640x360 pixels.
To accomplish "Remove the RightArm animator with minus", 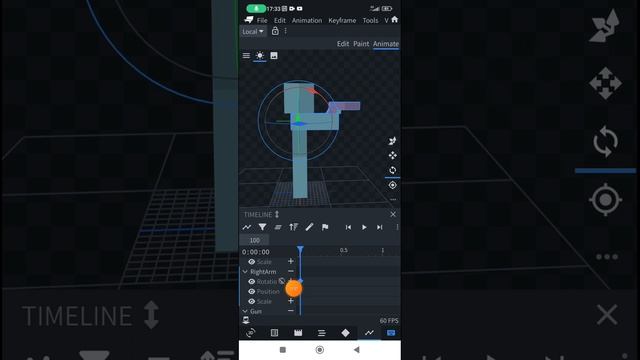I will click(x=291, y=271).
